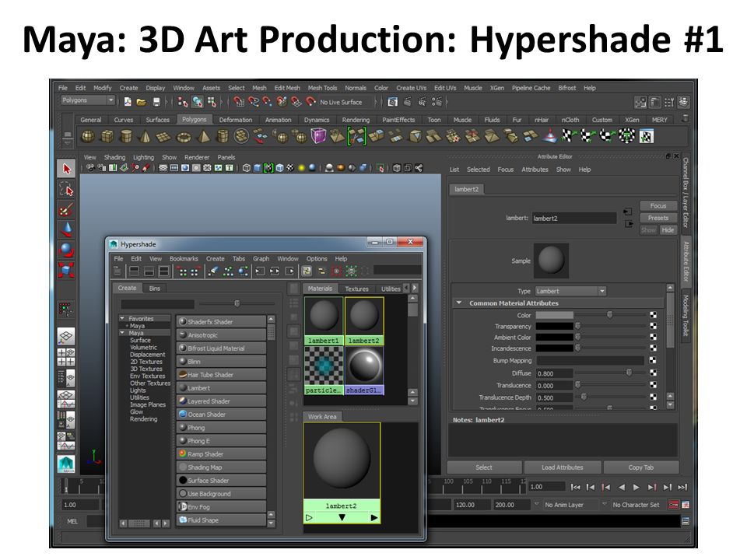Open the Polygons menu set dropdown
This screenshot has width=747, height=560.
point(88,100)
